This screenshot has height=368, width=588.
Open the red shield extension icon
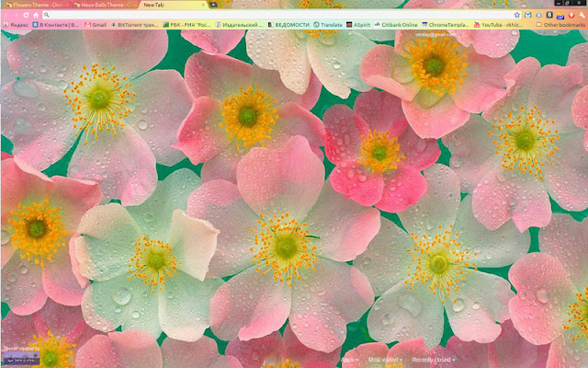[x=571, y=16]
